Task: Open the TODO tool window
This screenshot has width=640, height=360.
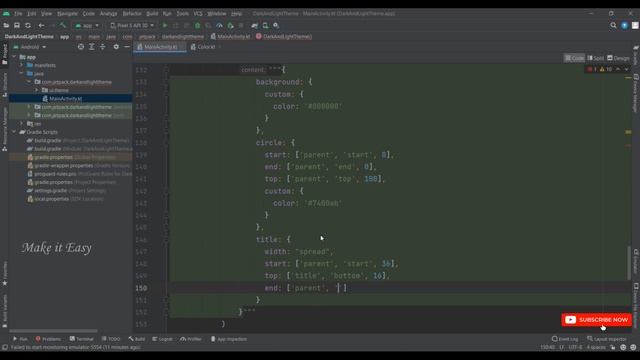Action: coord(111,339)
